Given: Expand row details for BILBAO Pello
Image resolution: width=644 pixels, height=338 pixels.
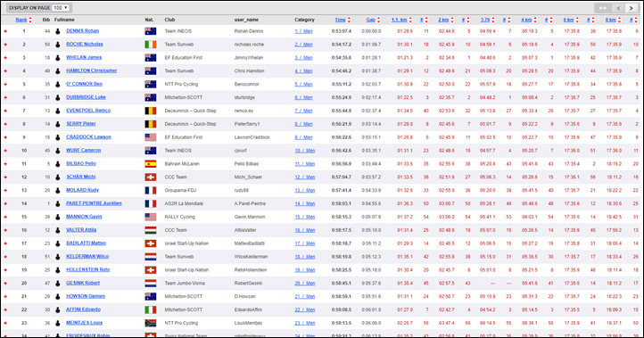Looking at the screenshot, I should coord(5,164).
